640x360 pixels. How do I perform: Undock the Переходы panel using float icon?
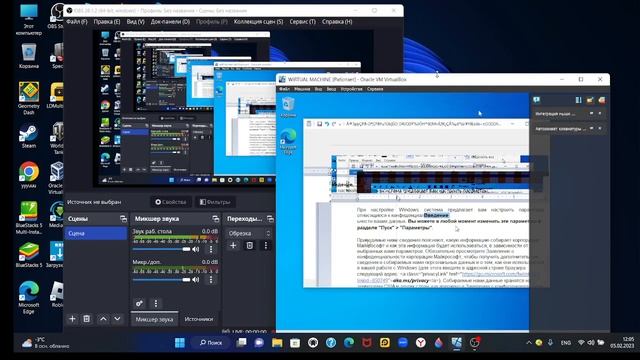pyautogui.click(x=270, y=219)
